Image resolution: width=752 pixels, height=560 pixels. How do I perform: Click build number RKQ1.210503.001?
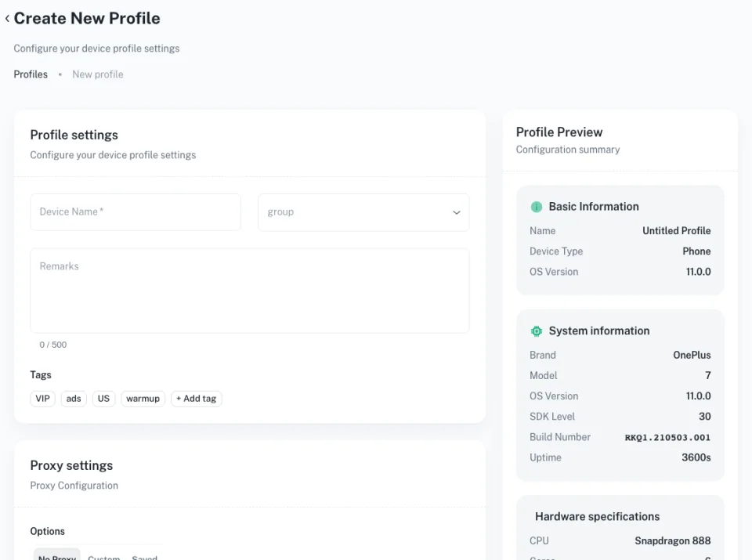[x=667, y=437]
